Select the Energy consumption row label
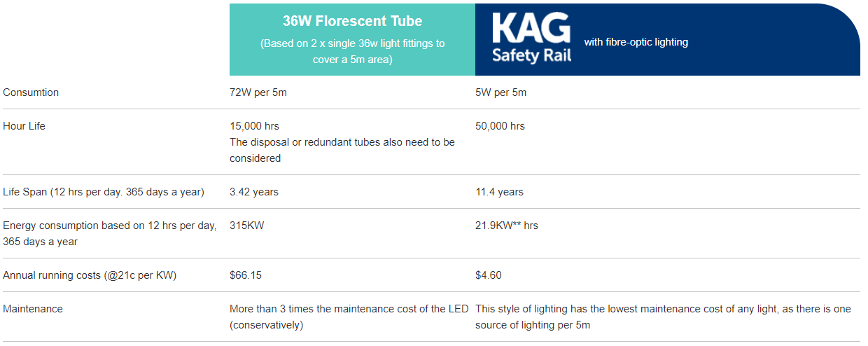868x346 pixels. coord(110,233)
